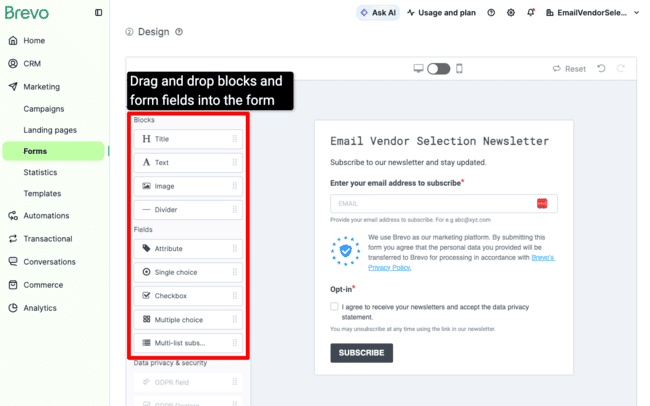Open Usage and plan
Viewport: 650px width, 406px height.
pos(441,12)
